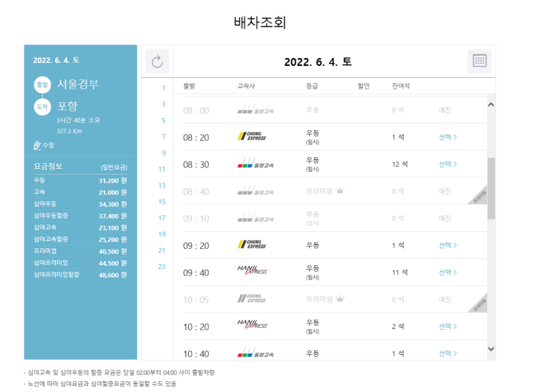553x392 pixels.
Task: Click Chunil Express logo in 08:20 row
Action: [252, 137]
